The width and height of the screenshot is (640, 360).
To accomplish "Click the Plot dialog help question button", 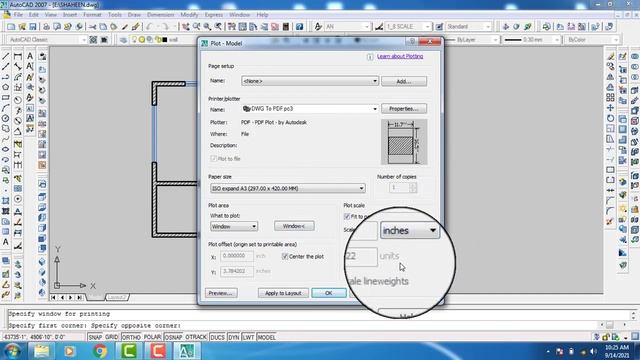I will point(412,42).
